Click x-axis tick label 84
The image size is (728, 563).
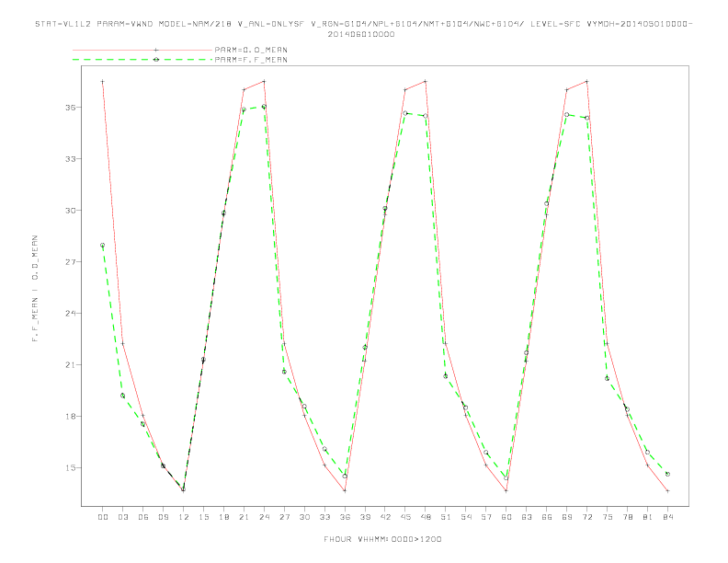[668, 517]
